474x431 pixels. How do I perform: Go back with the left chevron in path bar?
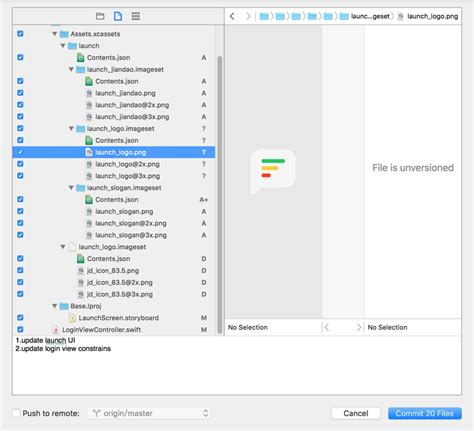(x=232, y=16)
